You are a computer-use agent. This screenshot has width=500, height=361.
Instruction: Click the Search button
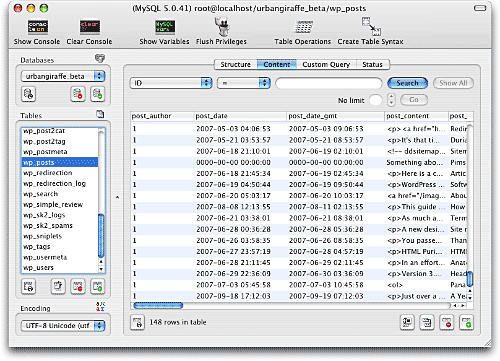tap(407, 83)
